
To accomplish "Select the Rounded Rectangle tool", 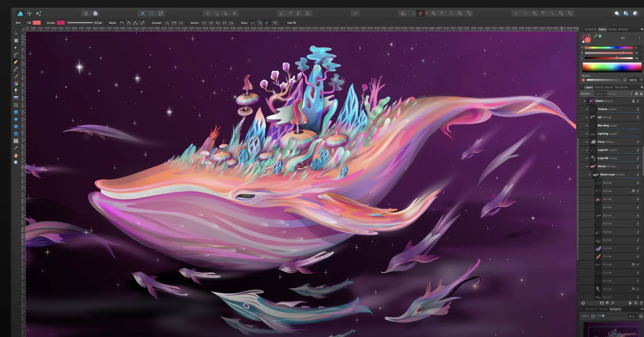I will tap(16, 127).
